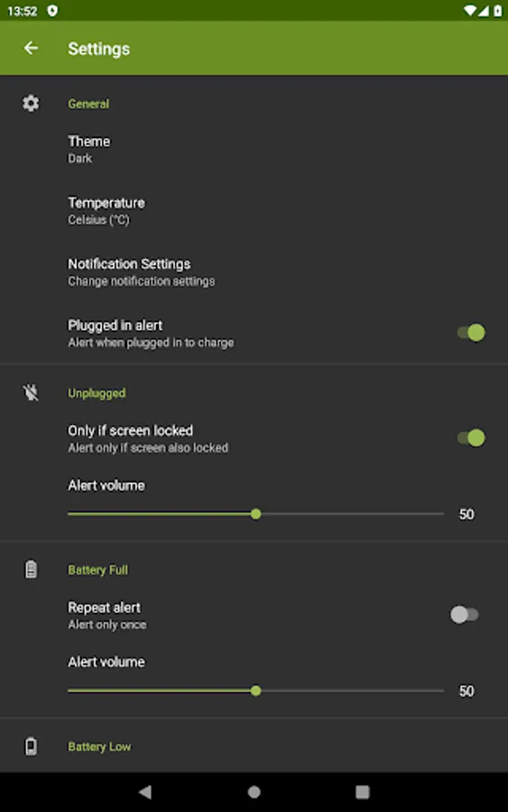Tap the Android recent apps square
Viewport: 508px width, 812px height.
tap(363, 791)
